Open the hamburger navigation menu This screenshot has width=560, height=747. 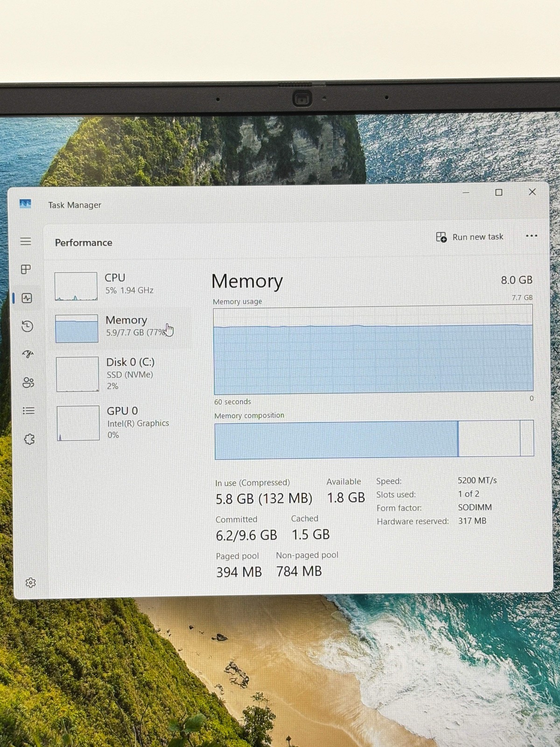click(x=26, y=241)
